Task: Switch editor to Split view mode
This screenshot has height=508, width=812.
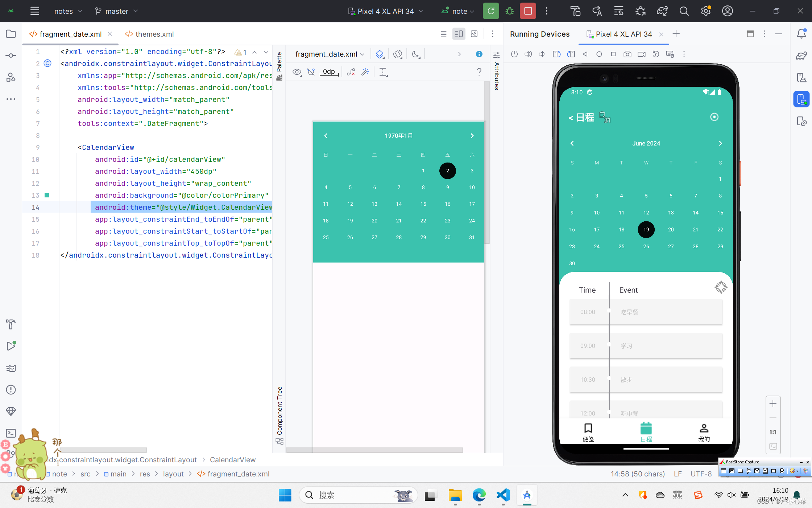Action: (x=459, y=34)
